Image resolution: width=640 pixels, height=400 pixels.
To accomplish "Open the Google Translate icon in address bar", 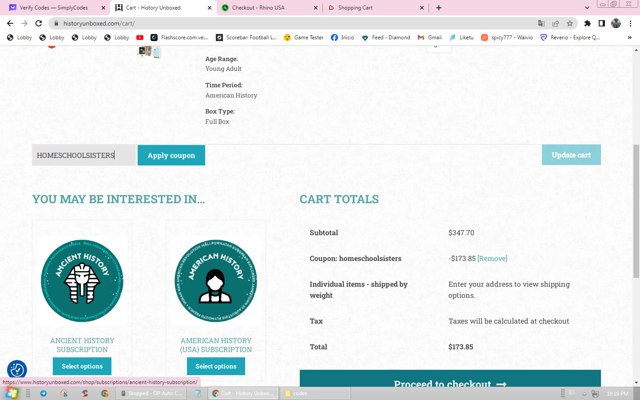I will click(x=541, y=23).
